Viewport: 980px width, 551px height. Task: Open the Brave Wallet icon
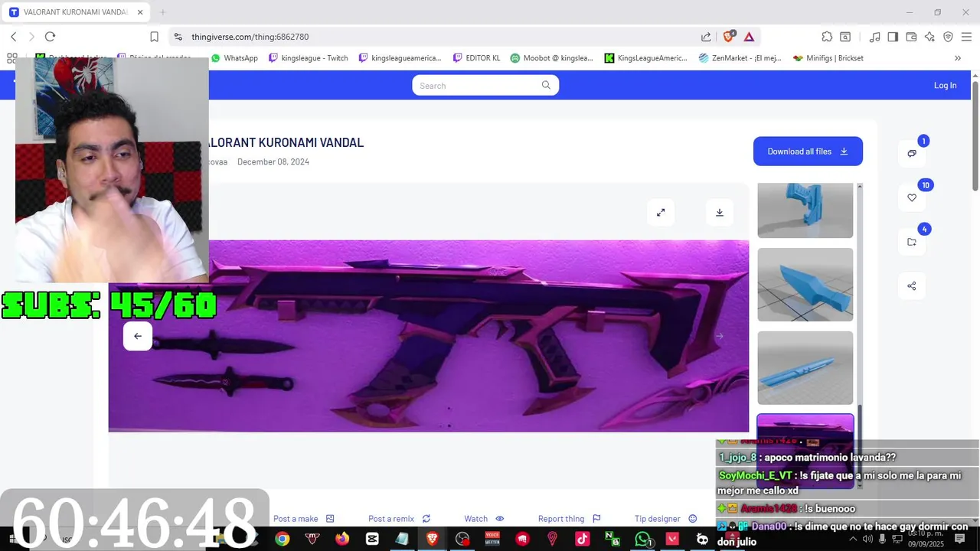[x=911, y=37]
